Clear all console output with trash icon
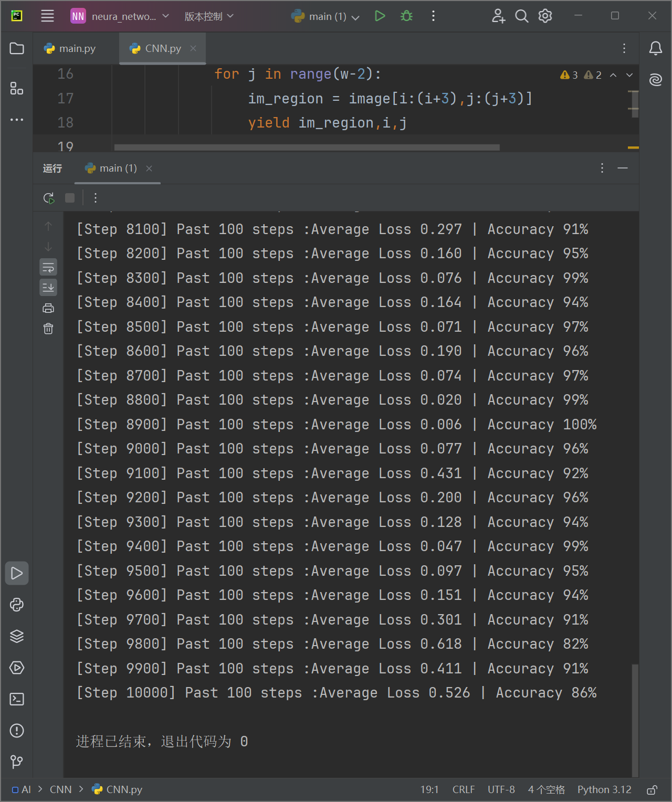Image resolution: width=672 pixels, height=802 pixels. click(x=48, y=329)
